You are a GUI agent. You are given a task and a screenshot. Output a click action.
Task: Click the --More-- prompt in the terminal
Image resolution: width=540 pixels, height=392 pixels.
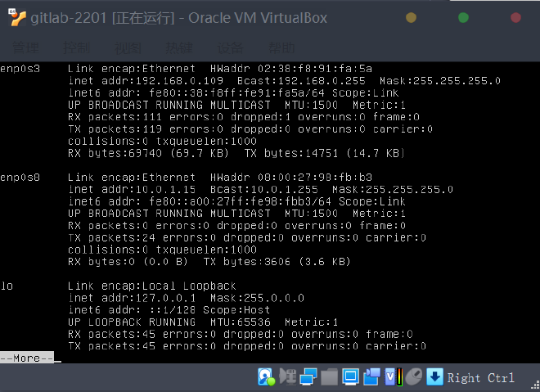click(27, 358)
